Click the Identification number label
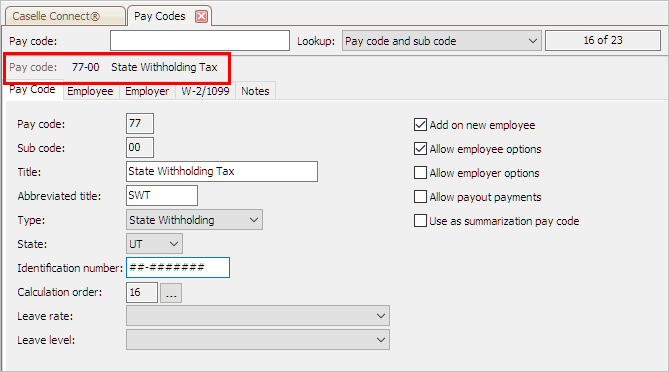This screenshot has width=669, height=372. tap(70, 268)
